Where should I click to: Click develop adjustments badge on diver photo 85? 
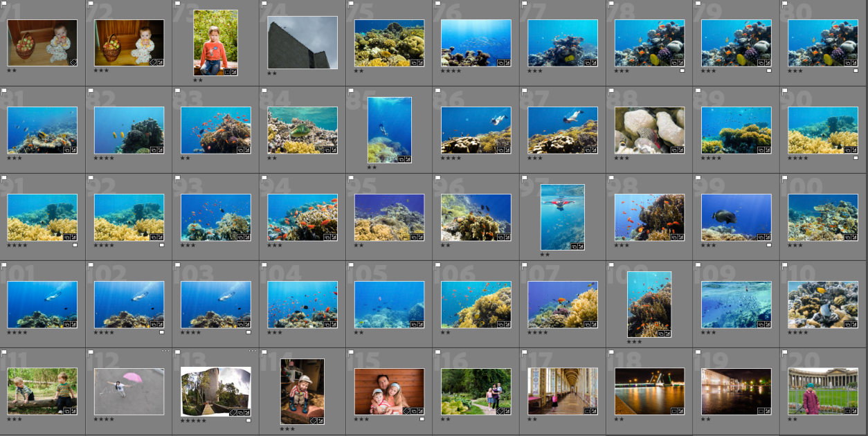click(408, 159)
